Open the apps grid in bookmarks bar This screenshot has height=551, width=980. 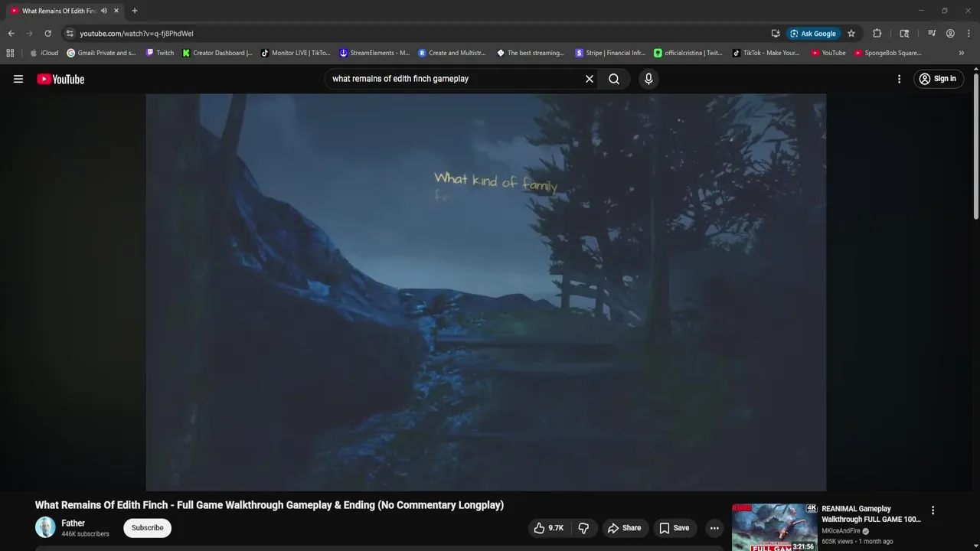[10, 53]
